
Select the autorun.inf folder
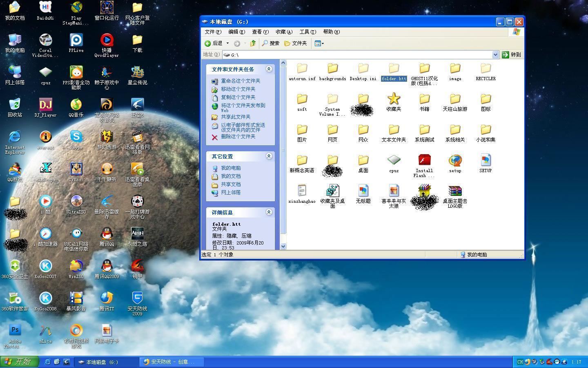click(302, 72)
